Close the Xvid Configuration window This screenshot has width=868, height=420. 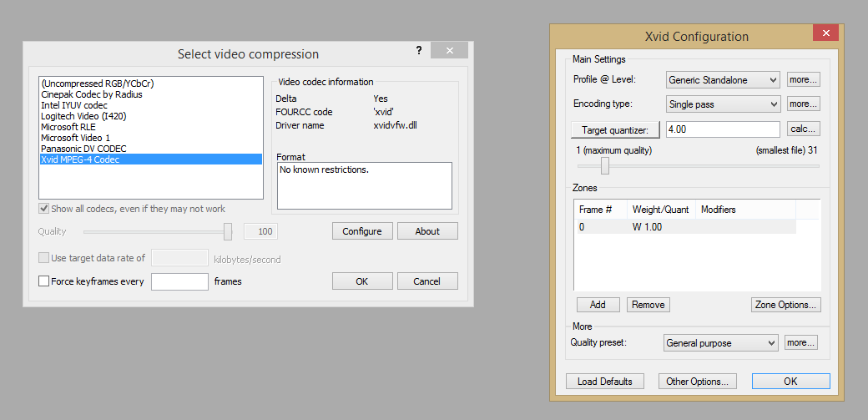point(825,33)
